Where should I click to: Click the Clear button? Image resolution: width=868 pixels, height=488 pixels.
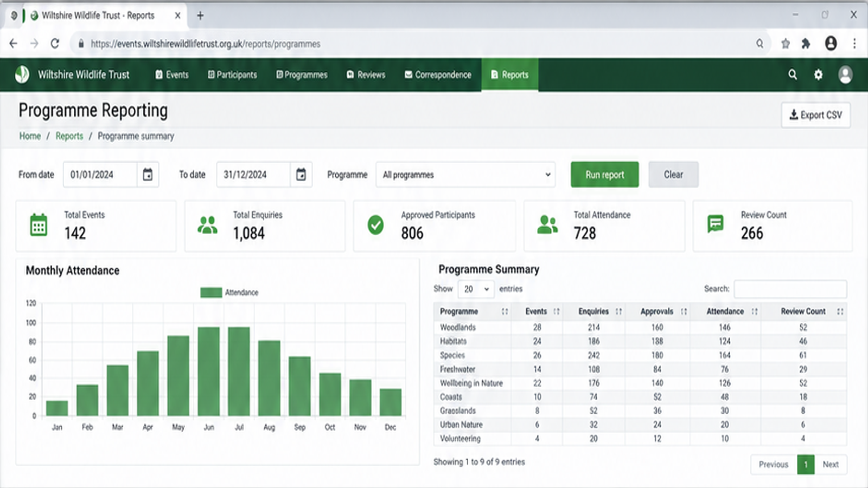(673, 175)
